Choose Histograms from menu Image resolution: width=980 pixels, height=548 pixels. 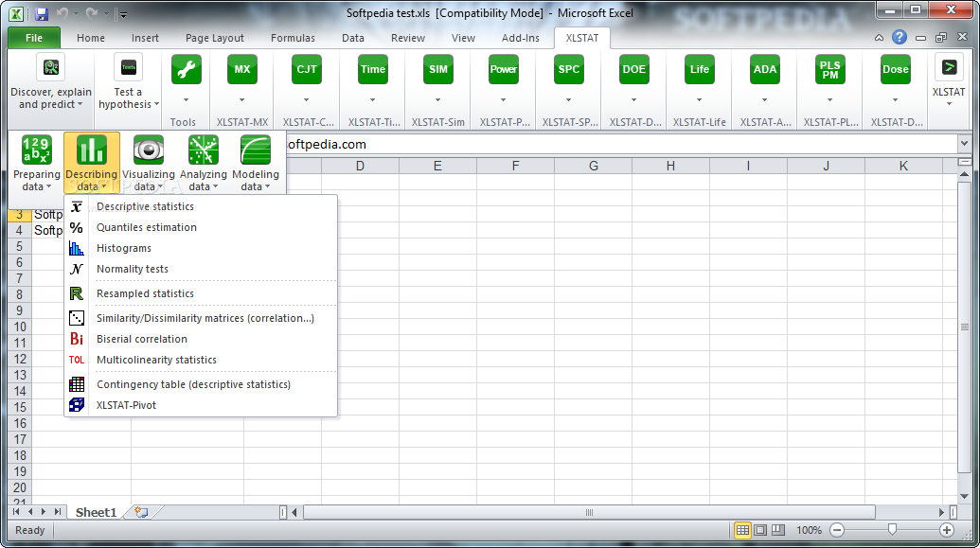point(201,248)
